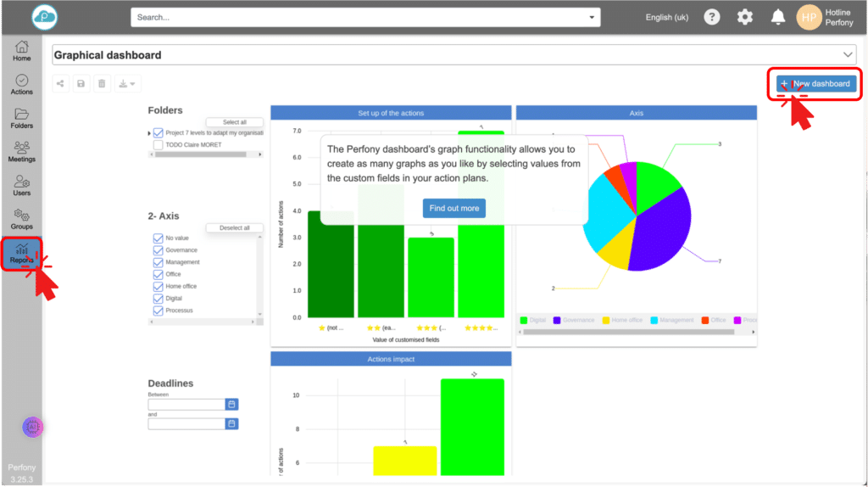Create a New dashboard
Image resolution: width=868 pixels, height=487 pixels.
(x=814, y=84)
